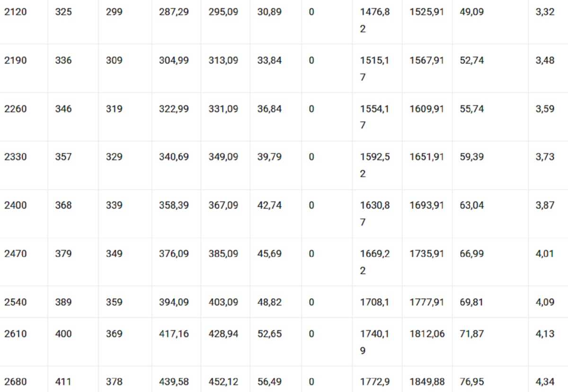Select the cell showing 452,12
This screenshot has width=568, height=392.
click(x=225, y=379)
